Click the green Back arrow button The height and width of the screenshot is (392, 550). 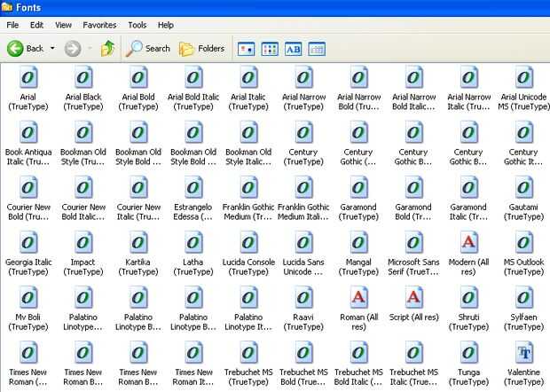point(15,49)
